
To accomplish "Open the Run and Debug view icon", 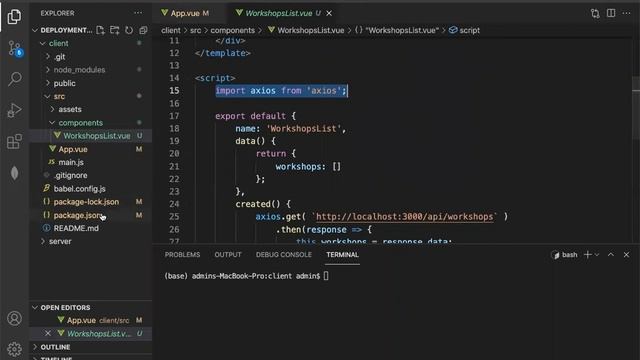I will coord(14,110).
